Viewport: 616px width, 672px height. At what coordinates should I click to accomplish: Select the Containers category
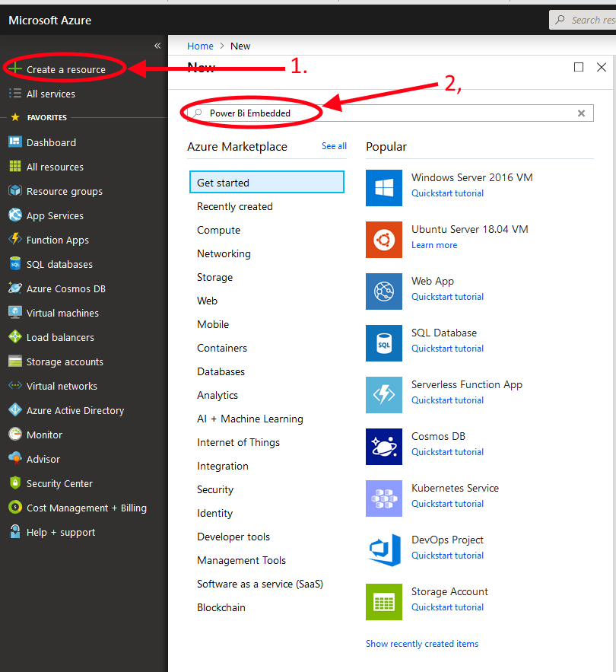(222, 348)
